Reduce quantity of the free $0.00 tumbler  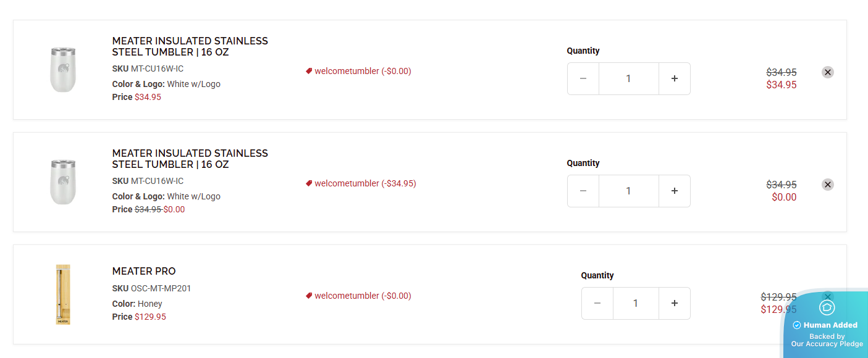(583, 191)
